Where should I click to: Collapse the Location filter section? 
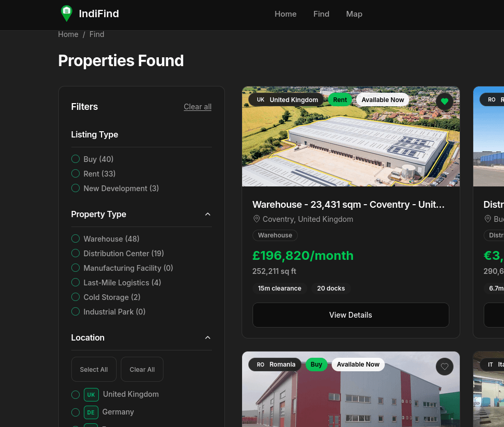208,337
